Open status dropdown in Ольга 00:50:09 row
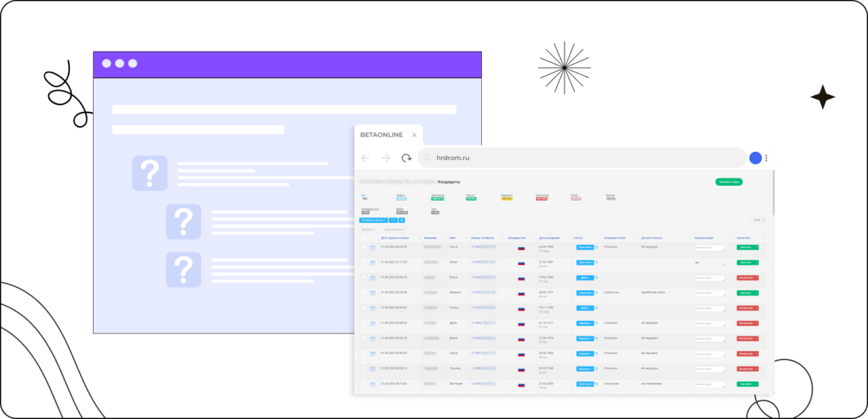868x419 pixels. (x=585, y=247)
